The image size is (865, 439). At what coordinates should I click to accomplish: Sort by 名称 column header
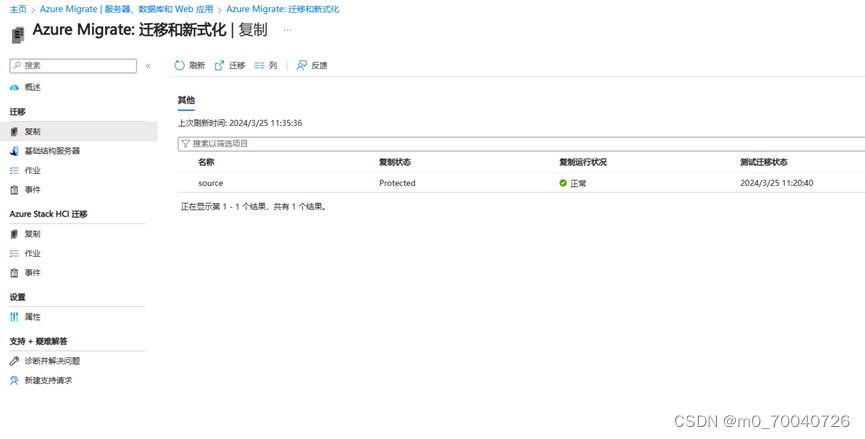206,162
